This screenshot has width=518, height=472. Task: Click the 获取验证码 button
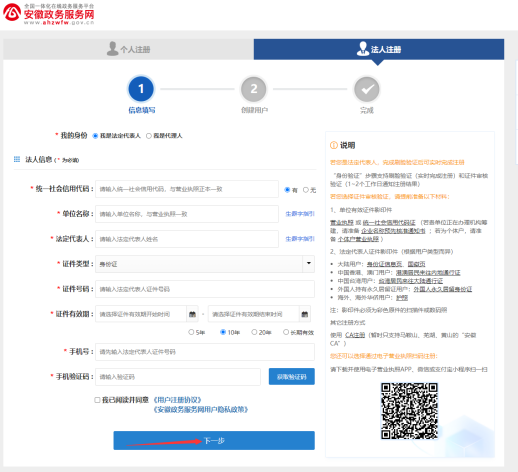pos(292,377)
